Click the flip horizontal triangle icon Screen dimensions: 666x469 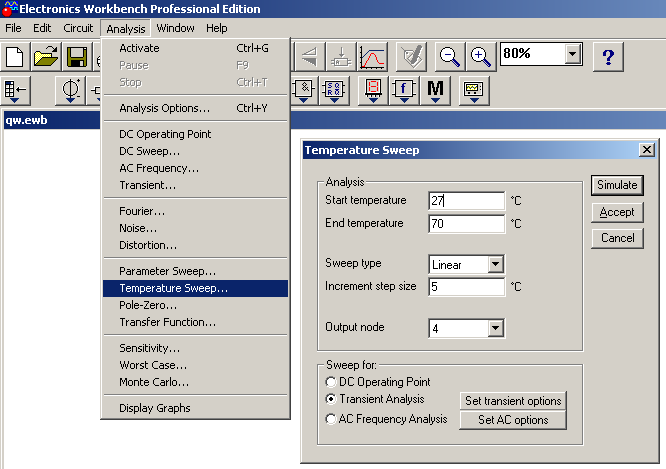click(x=310, y=57)
